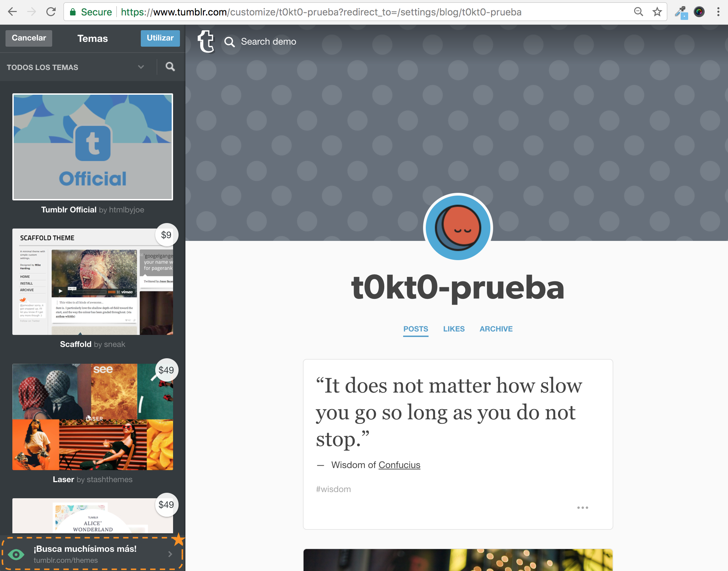Click the round lens extension icon

(x=699, y=12)
